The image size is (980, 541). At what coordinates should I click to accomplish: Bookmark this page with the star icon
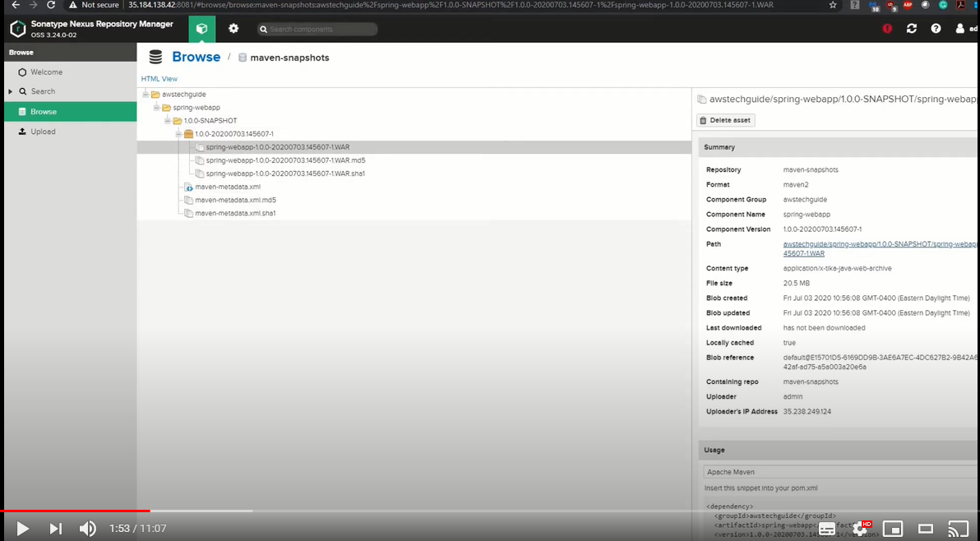(833, 5)
